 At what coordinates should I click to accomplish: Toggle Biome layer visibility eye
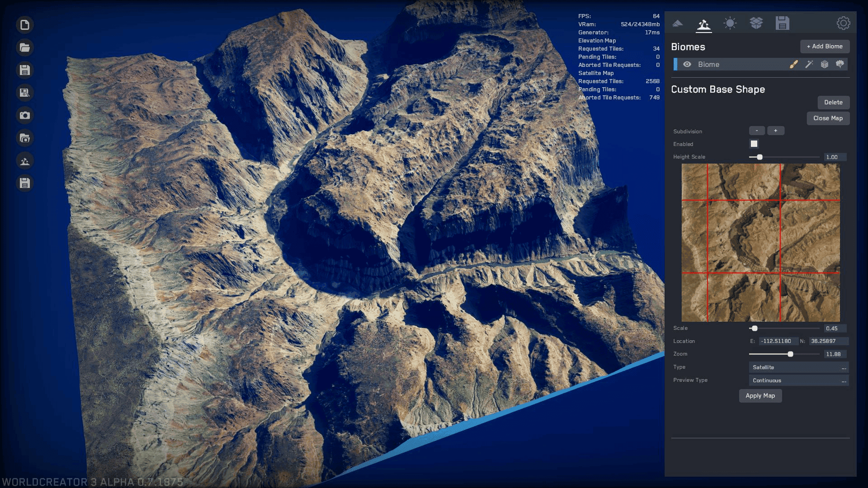pyautogui.click(x=688, y=64)
